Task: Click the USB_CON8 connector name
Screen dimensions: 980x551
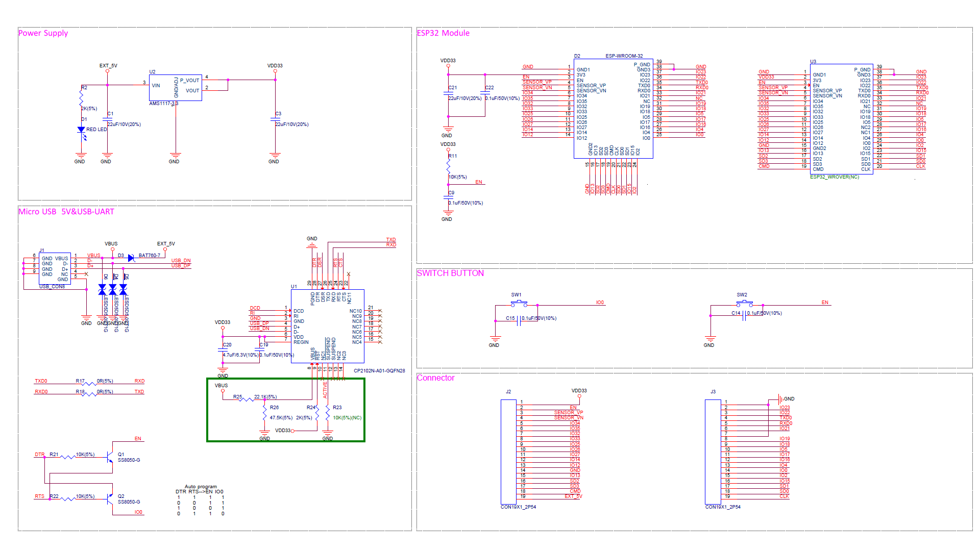Action: point(52,287)
